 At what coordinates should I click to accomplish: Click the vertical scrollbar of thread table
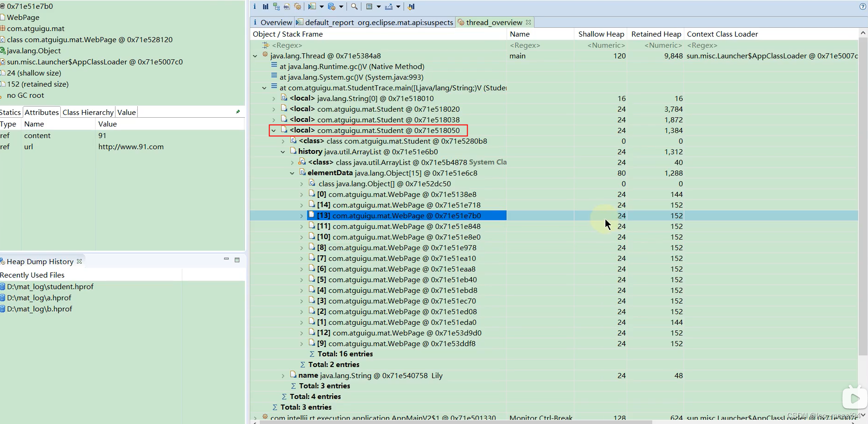(x=863, y=197)
